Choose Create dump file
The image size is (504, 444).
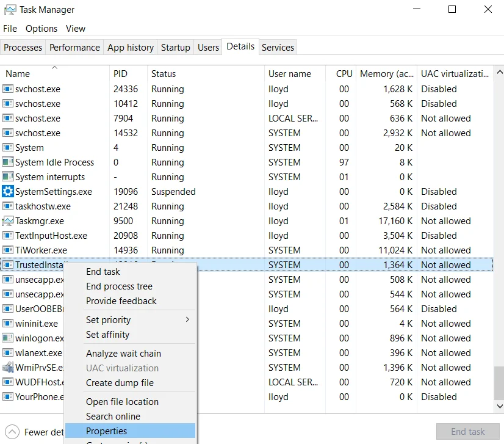[x=131, y=383]
